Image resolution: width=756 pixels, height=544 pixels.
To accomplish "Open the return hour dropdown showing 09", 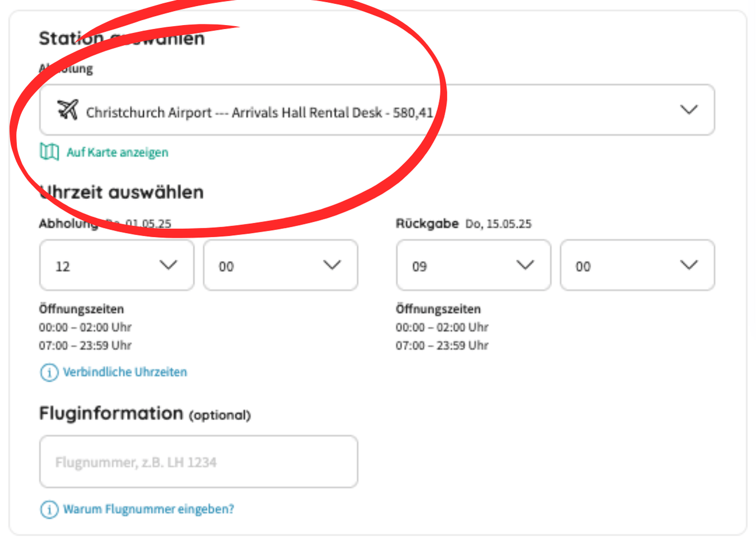I will coord(474,265).
